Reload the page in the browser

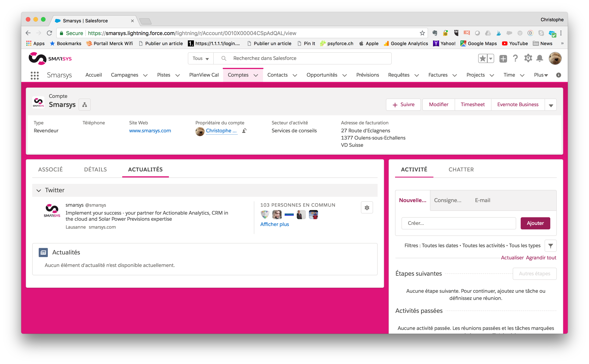click(49, 33)
